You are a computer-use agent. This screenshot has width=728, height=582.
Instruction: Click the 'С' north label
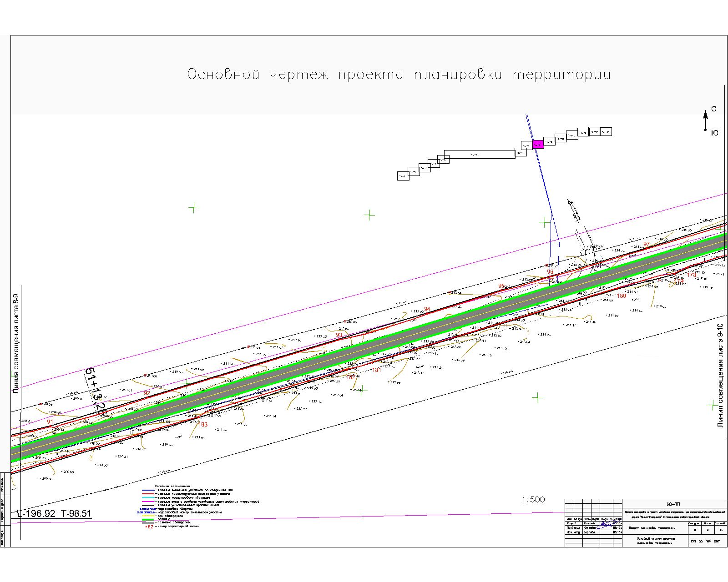click(714, 109)
